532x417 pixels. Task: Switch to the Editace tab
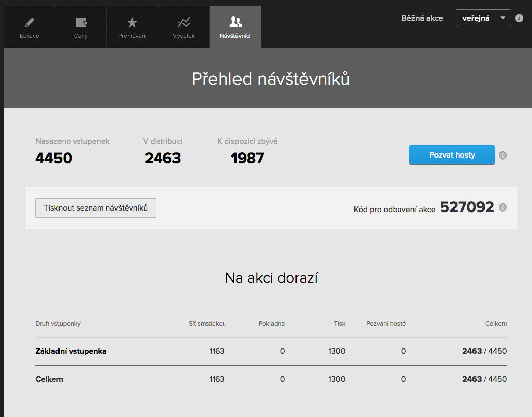[29, 27]
